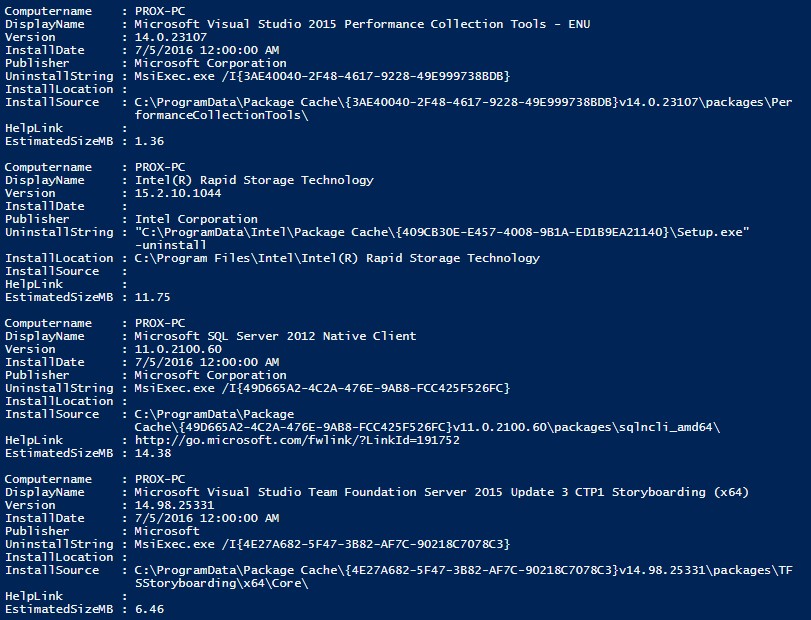
Task: Click the go.microsoft.com HelpLink URL
Action: [x=297, y=440]
